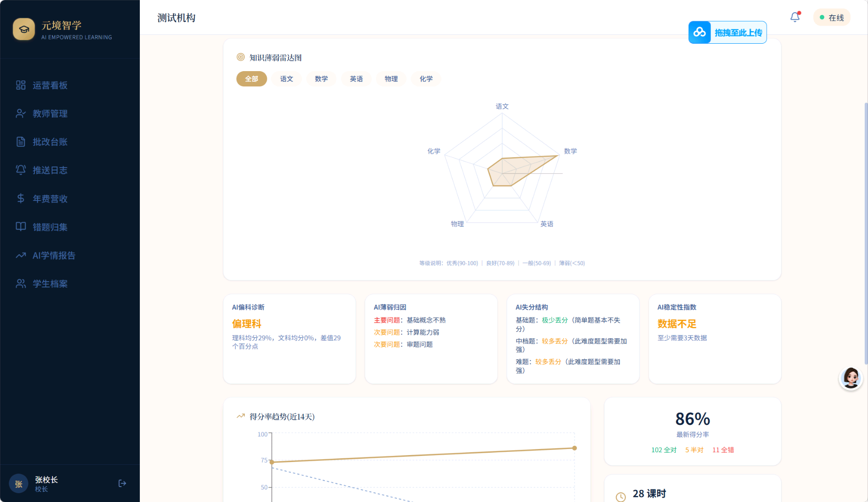Image resolution: width=868 pixels, height=502 pixels.
Task: Click the 张 user avatar circle
Action: (x=19, y=484)
